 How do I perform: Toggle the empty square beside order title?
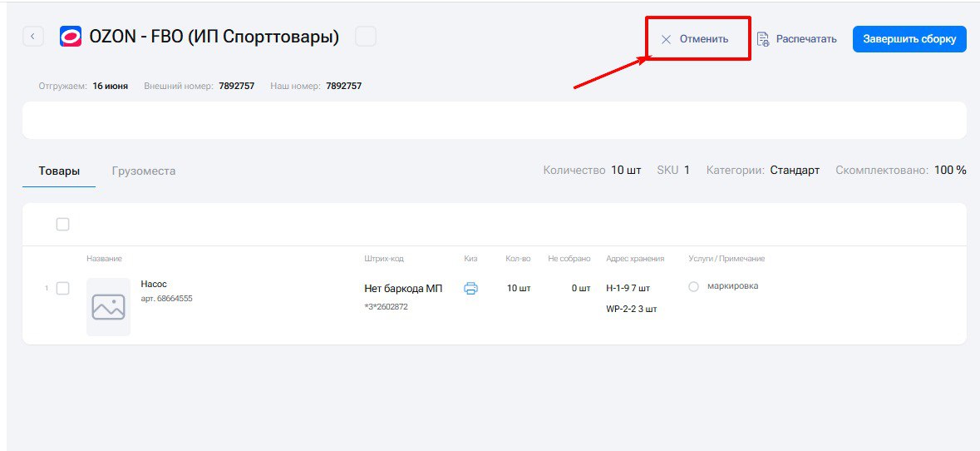tap(366, 37)
